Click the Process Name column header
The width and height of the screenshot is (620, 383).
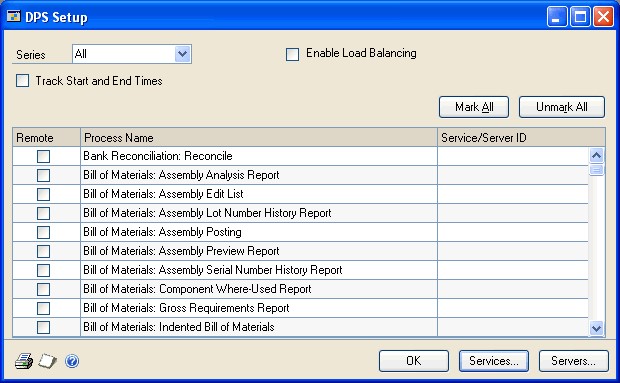(x=259, y=138)
